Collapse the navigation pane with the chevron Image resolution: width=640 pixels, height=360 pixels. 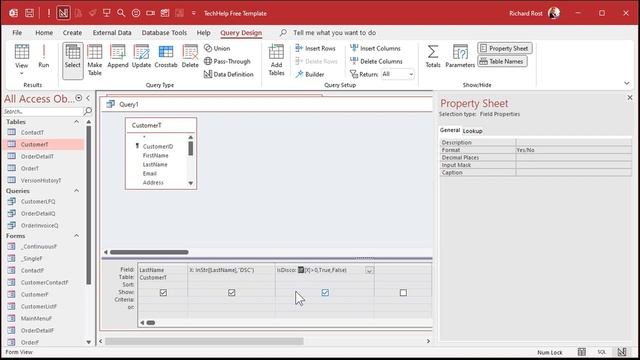coord(88,98)
